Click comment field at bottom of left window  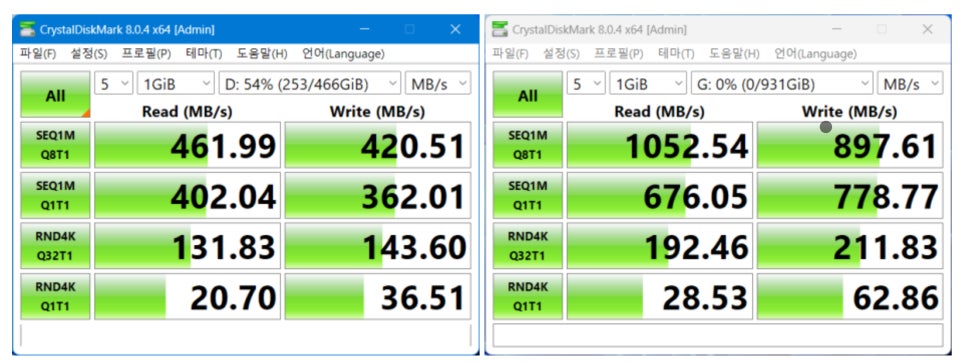(246, 335)
